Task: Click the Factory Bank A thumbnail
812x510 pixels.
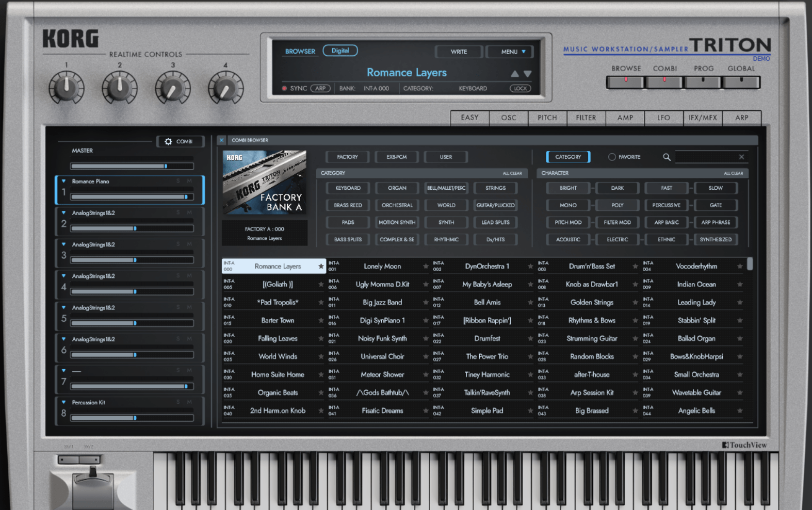Action: [265, 183]
